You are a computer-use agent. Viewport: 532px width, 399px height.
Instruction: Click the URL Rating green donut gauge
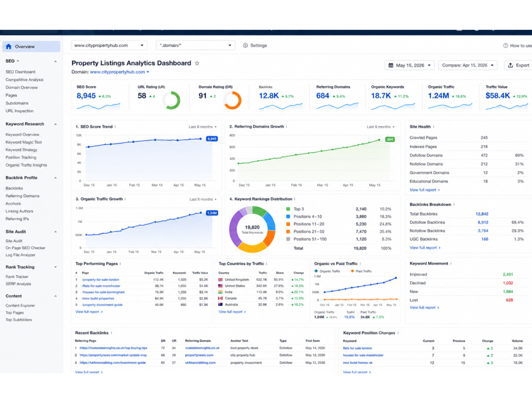point(171,100)
